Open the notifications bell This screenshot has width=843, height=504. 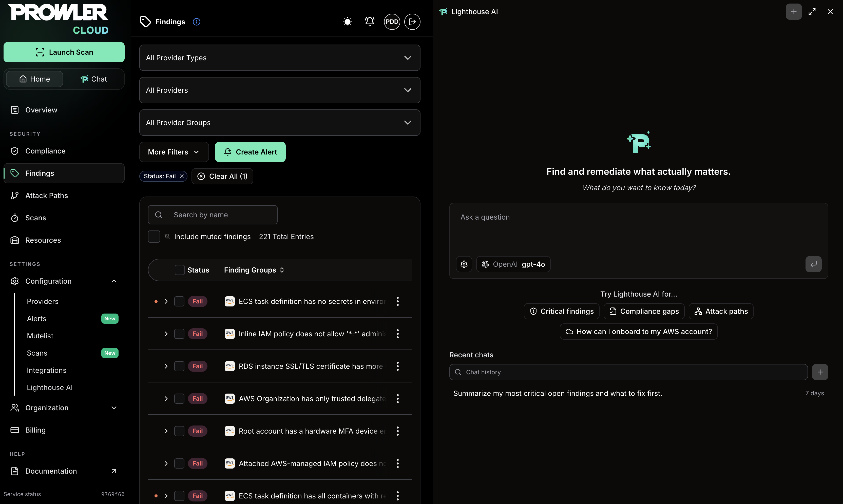click(x=370, y=22)
